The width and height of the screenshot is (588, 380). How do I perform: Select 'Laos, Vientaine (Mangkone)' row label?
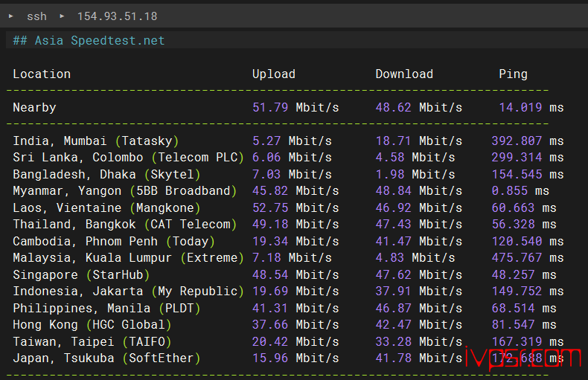coord(106,208)
